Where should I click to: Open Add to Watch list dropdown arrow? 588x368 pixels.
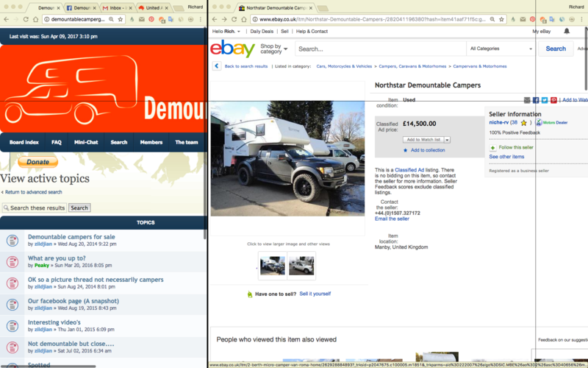point(447,140)
